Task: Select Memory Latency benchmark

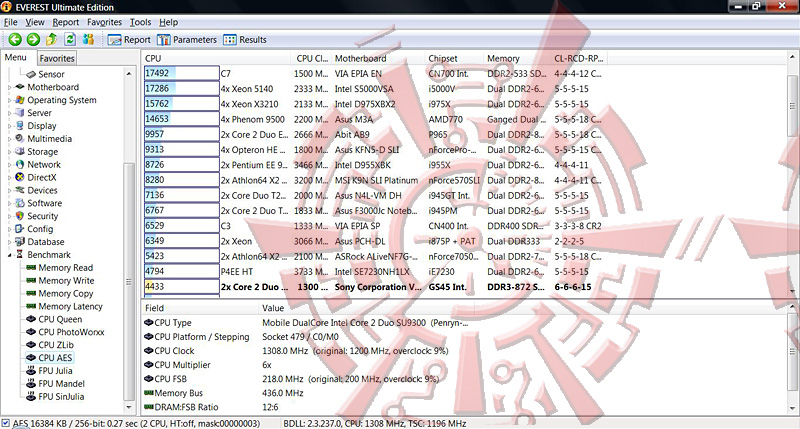Action: click(x=70, y=306)
